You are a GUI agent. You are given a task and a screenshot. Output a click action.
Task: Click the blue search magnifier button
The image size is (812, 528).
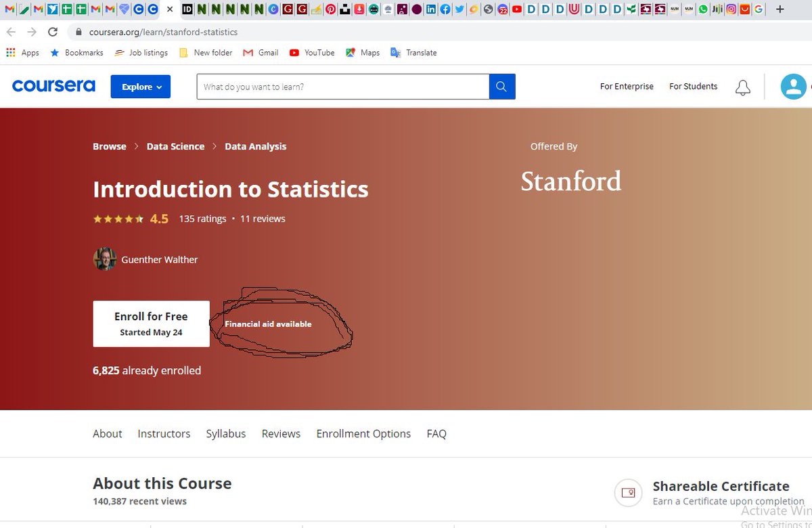(x=502, y=87)
